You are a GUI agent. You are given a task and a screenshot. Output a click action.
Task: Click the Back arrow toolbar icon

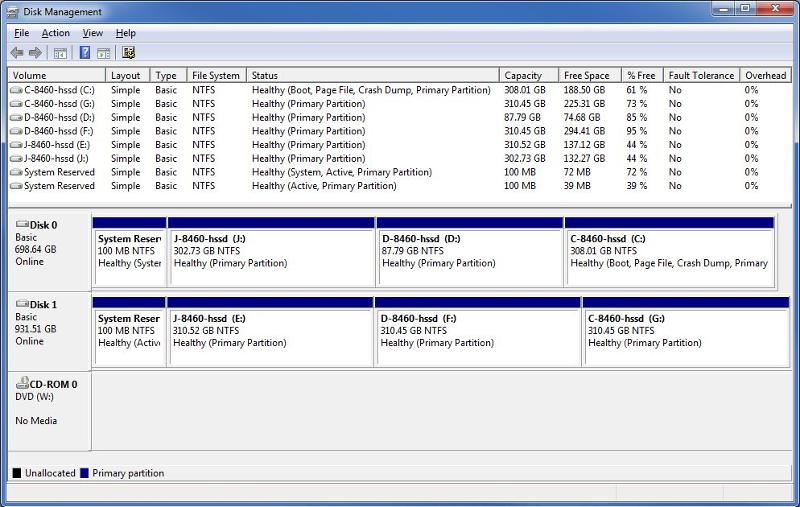(17, 53)
